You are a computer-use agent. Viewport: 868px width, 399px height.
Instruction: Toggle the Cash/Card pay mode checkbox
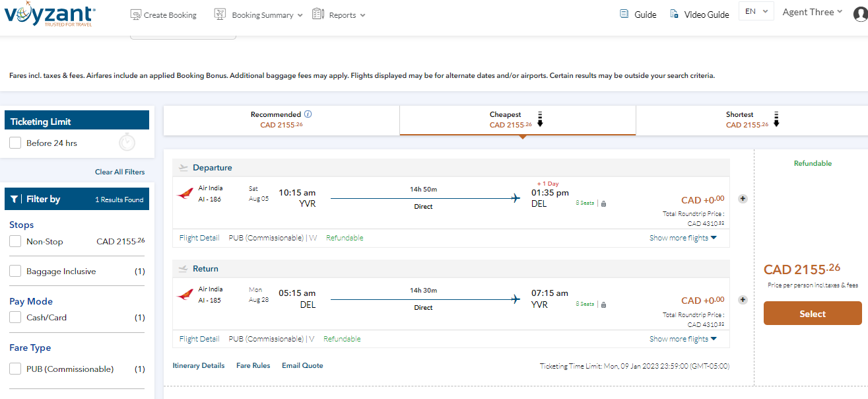tap(15, 318)
